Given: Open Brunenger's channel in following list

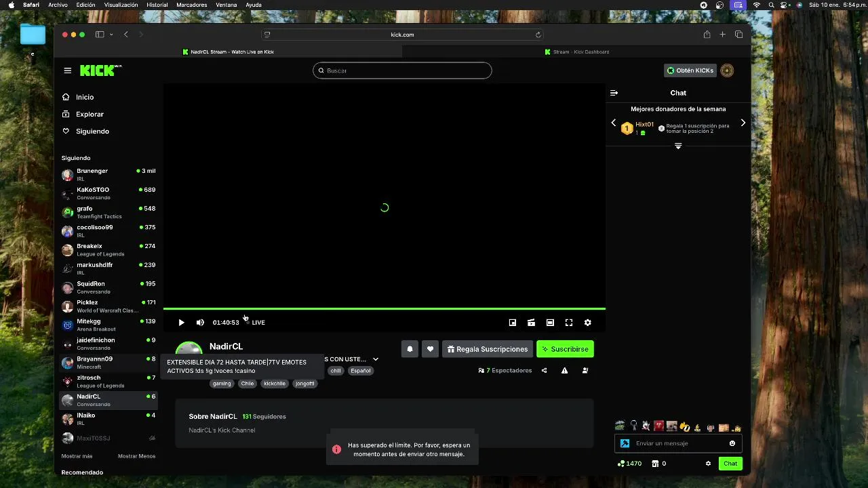Looking at the screenshot, I should tap(108, 175).
